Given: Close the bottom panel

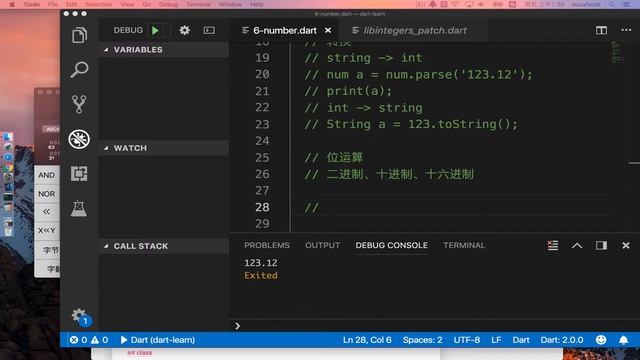Looking at the screenshot, I should (626, 245).
